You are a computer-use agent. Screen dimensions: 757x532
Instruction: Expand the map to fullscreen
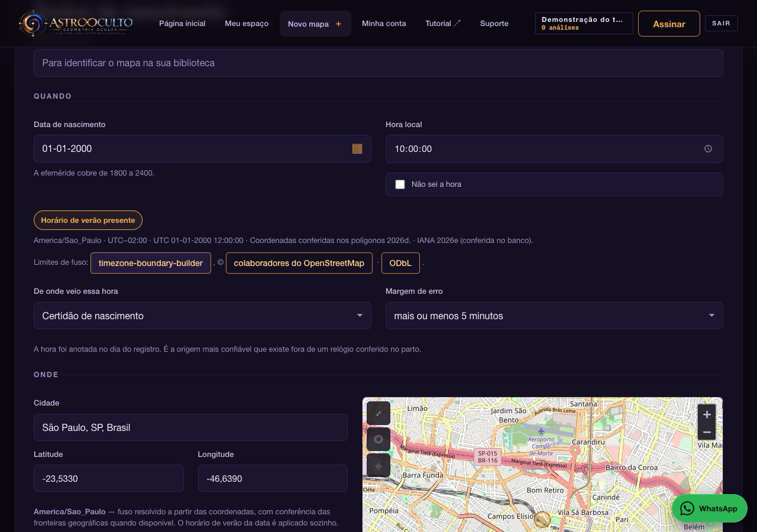tap(378, 413)
